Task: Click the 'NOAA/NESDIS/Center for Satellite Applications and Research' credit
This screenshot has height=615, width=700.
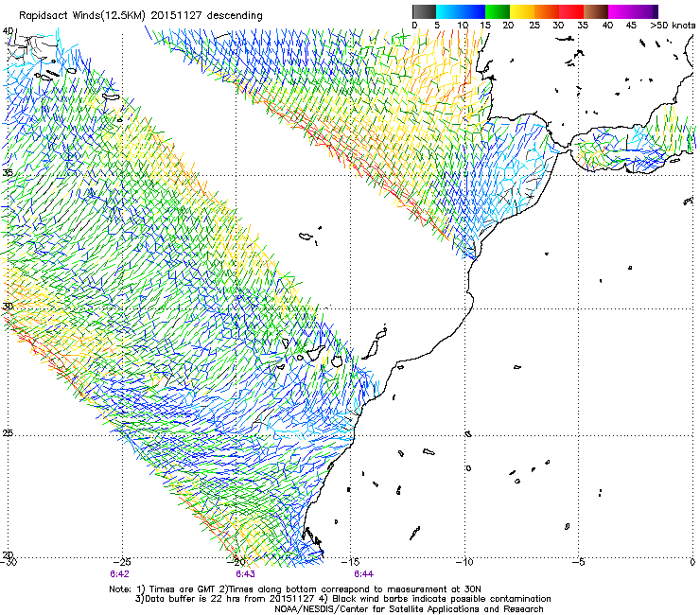Action: [x=409, y=609]
